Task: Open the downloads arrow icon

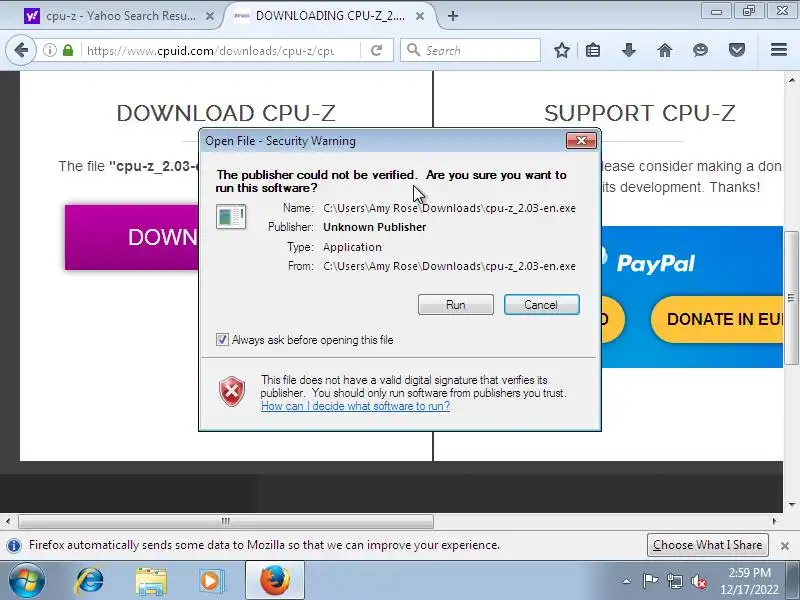Action: pos(629,50)
